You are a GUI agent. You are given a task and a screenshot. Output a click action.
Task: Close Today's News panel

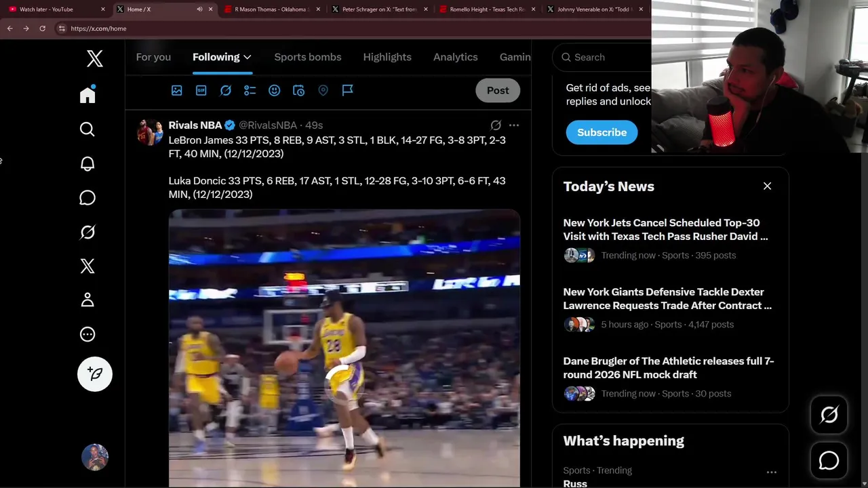click(x=767, y=186)
